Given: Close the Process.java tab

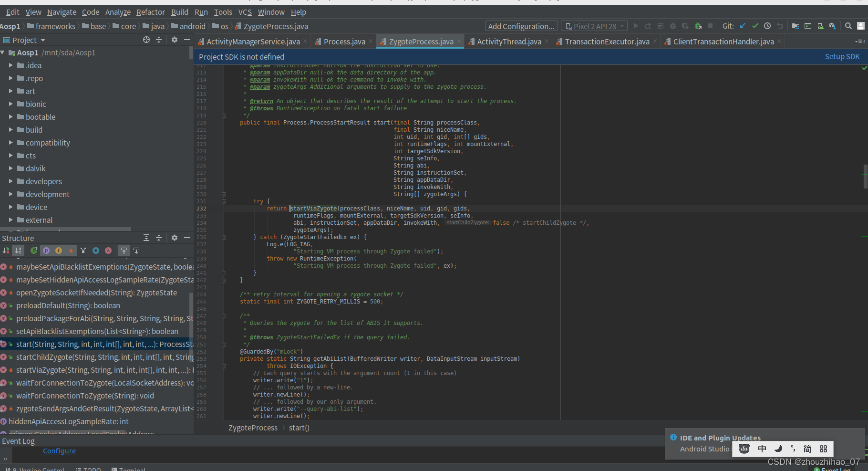Looking at the screenshot, I should pos(371,42).
